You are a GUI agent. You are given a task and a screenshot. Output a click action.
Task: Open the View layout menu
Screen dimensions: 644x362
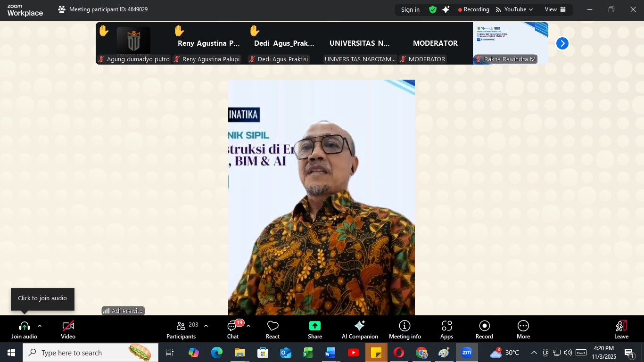555,9
